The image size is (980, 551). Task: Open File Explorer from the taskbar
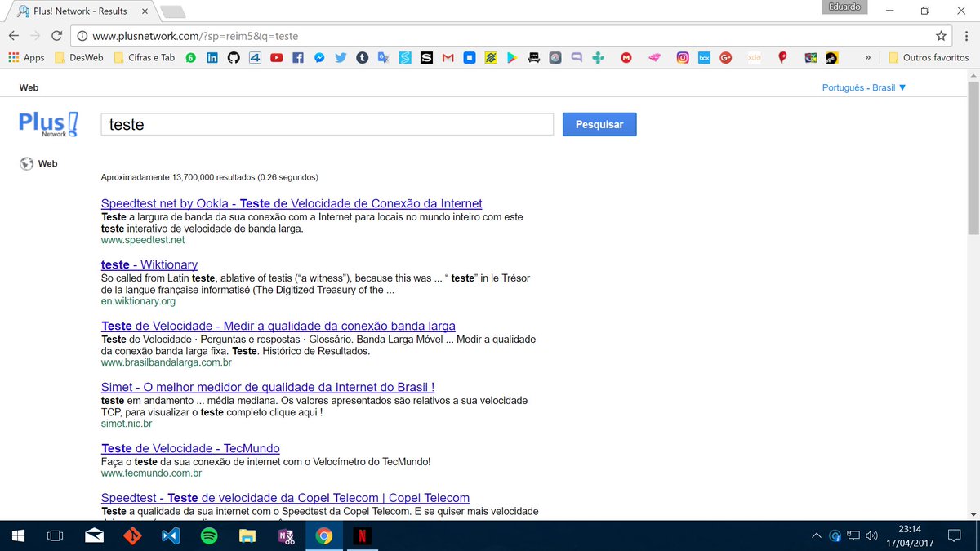(247, 536)
